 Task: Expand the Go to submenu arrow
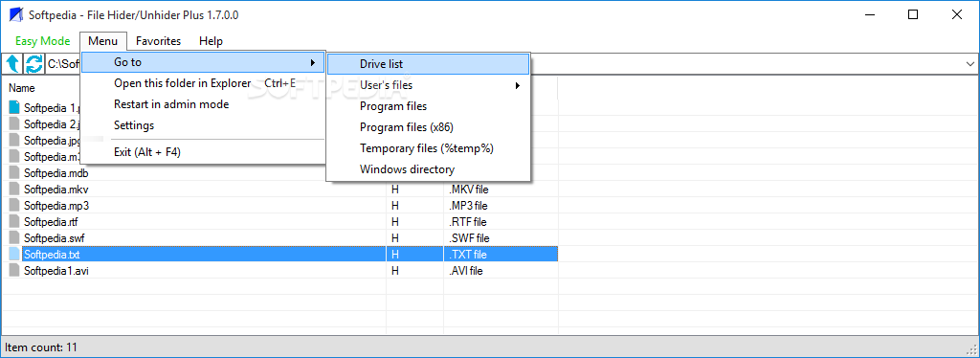[x=312, y=62]
